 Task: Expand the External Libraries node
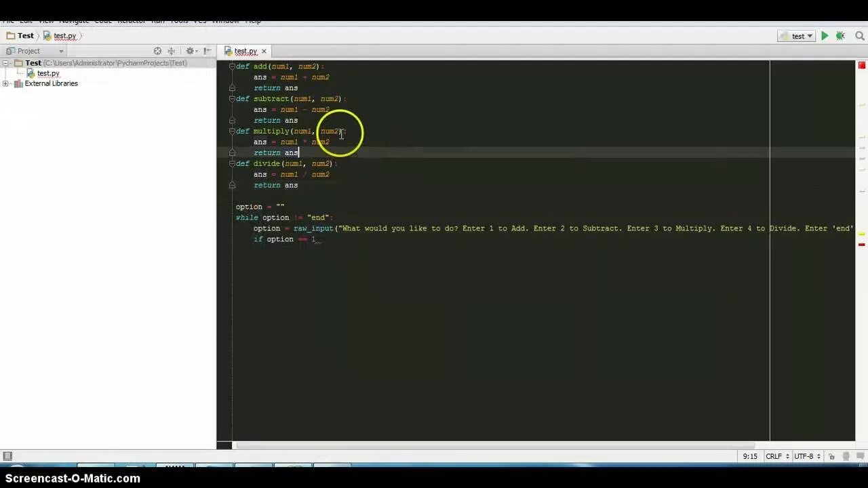5,83
